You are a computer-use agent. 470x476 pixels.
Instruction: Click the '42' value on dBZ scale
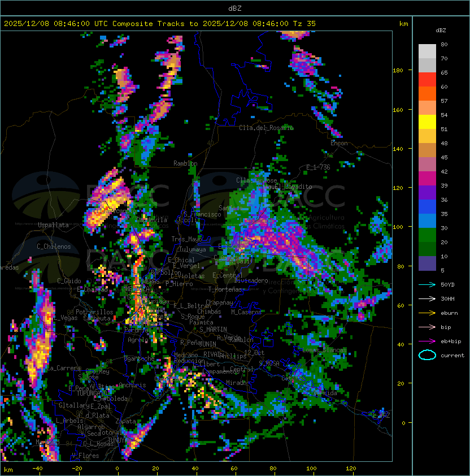click(444, 171)
